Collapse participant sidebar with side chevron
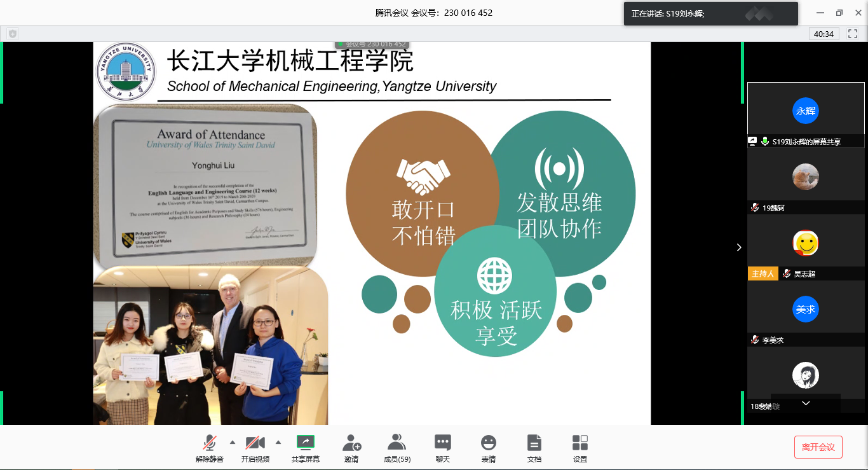Screen dimensions: 868x470 [739, 247]
